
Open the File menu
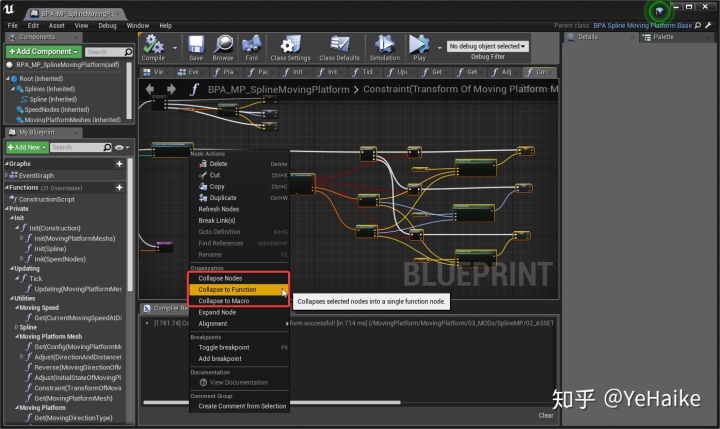coord(13,26)
